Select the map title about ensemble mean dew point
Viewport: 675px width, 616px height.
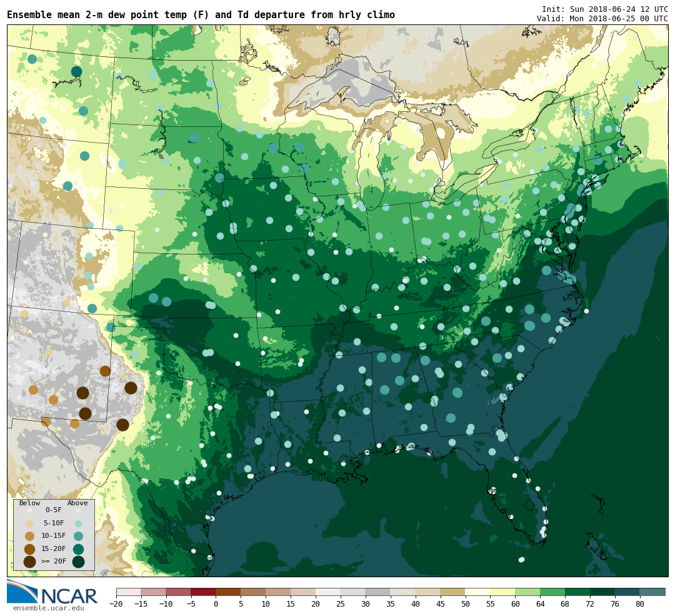201,14
